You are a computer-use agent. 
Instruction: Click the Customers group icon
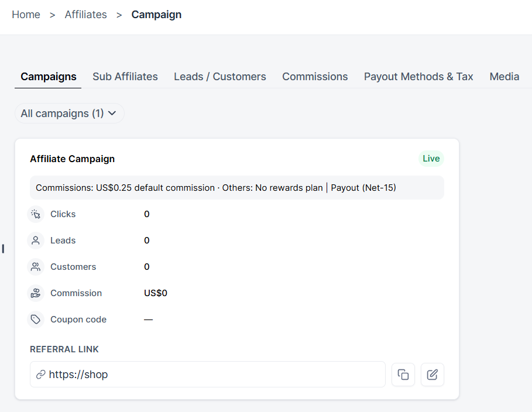[36, 267]
